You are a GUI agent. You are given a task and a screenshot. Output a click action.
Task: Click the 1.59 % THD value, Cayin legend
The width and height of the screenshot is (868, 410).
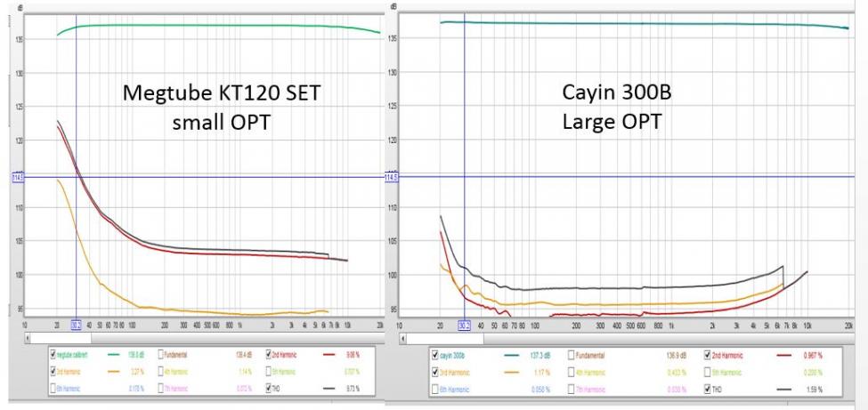click(x=815, y=390)
